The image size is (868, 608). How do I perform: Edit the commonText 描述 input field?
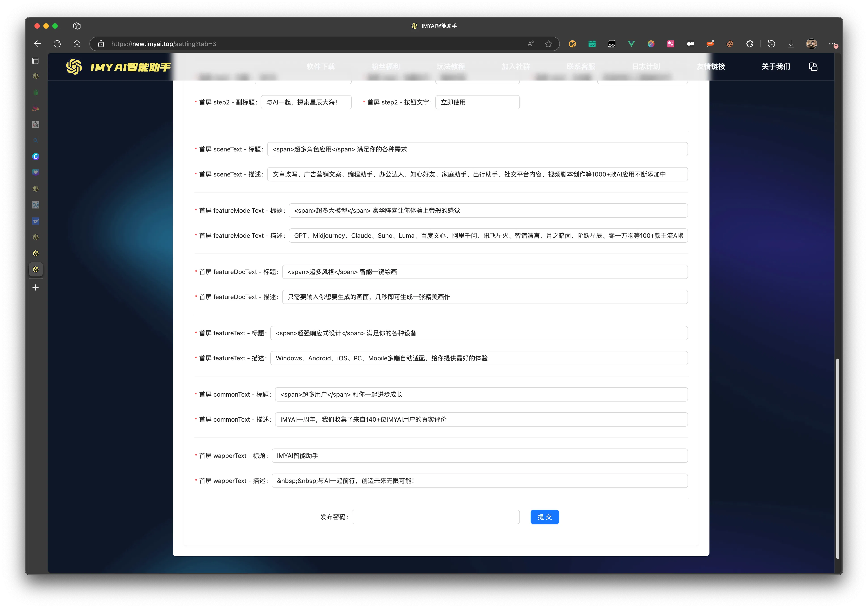pyautogui.click(x=481, y=419)
